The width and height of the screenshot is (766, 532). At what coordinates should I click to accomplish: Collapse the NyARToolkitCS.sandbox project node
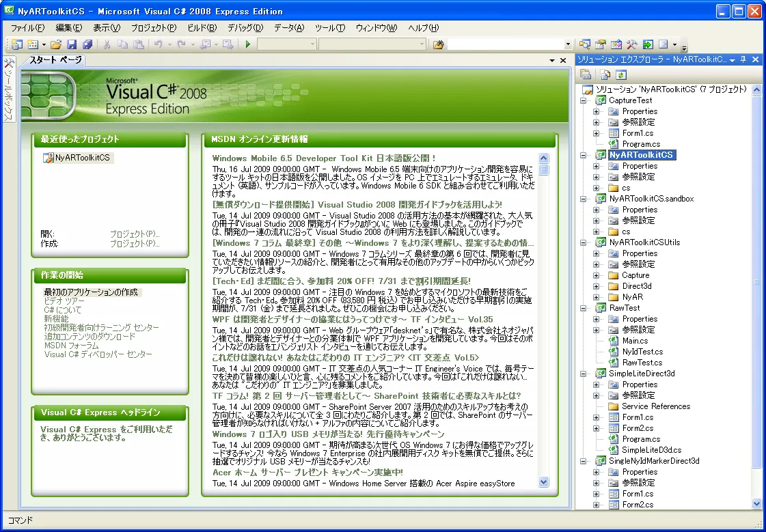coord(583,199)
